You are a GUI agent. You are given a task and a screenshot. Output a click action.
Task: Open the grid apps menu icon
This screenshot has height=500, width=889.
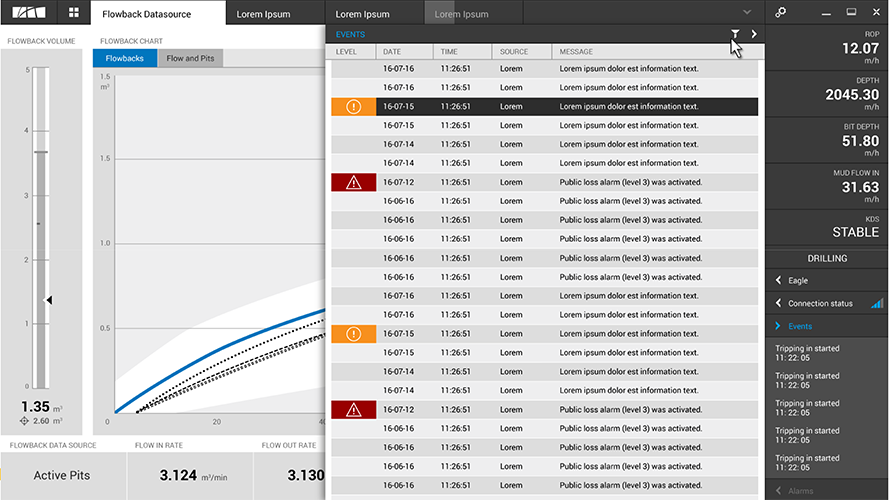coord(73,13)
